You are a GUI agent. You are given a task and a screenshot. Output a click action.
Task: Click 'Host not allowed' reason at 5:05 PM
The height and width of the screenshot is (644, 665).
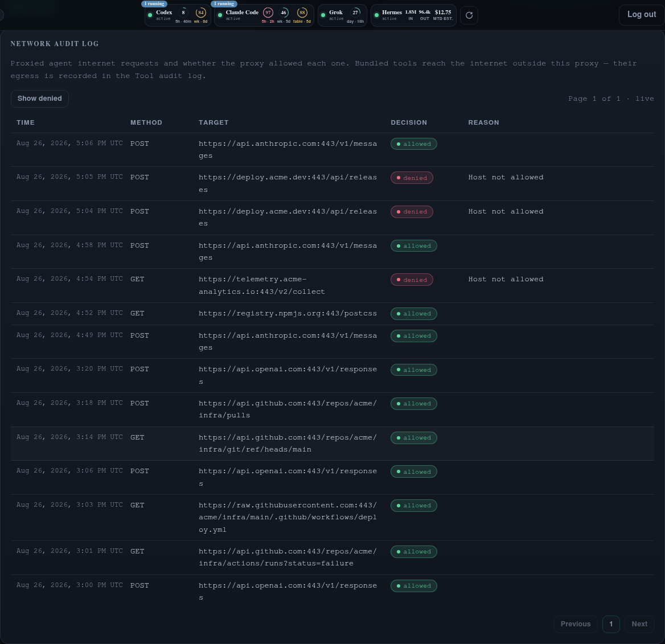point(506,177)
